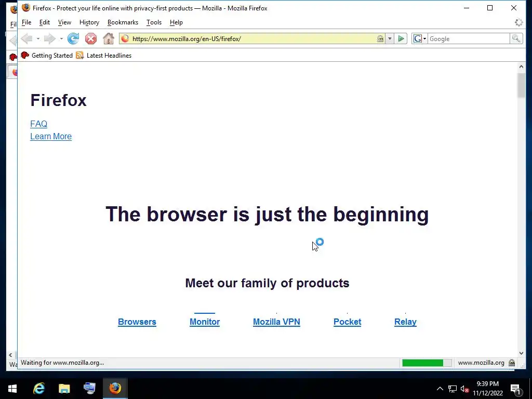Click the vertical scrollbar thumb

pyautogui.click(x=521, y=86)
